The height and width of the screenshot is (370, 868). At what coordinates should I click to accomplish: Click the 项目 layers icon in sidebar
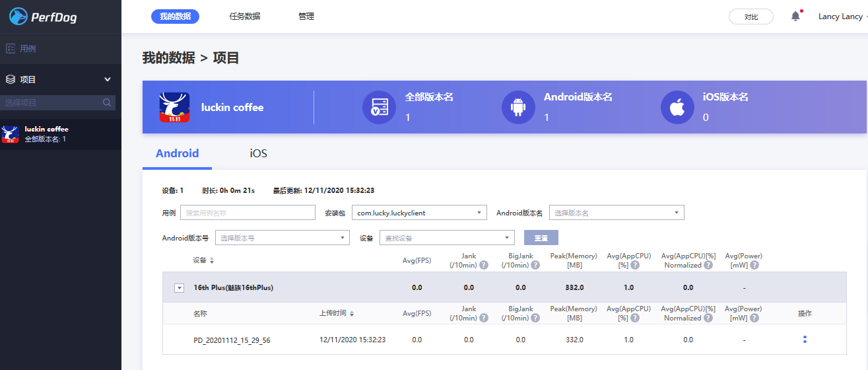[11, 79]
